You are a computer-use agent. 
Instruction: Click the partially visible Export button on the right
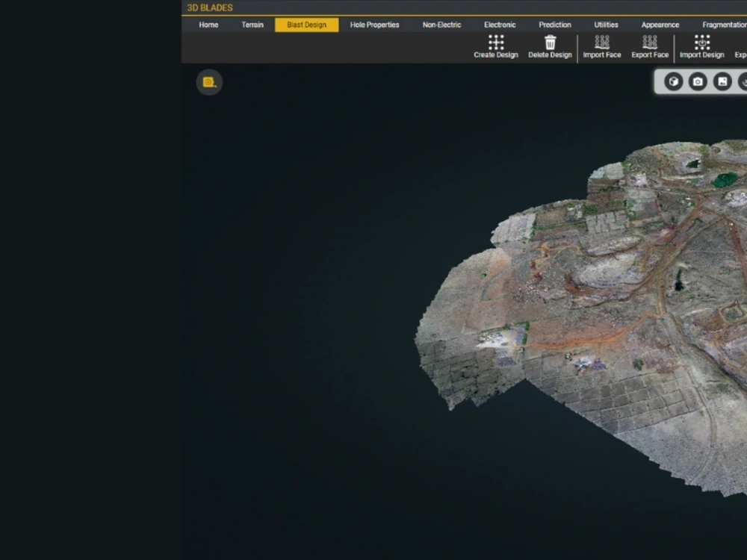point(741,45)
